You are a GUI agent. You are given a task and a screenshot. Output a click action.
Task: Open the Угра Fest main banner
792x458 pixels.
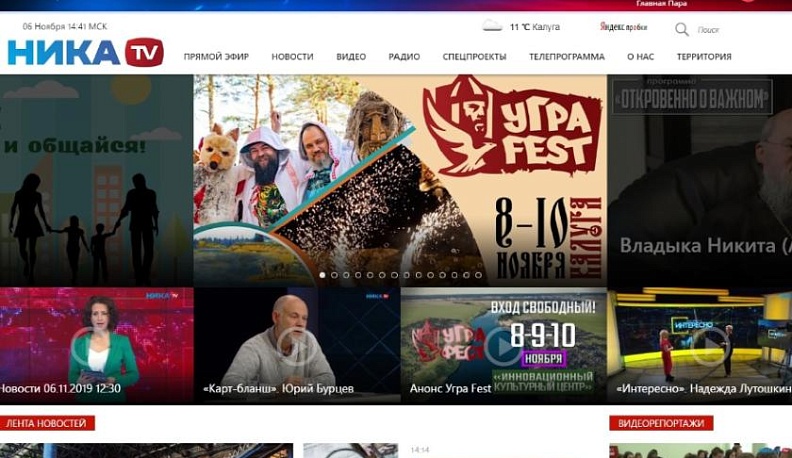tap(400, 180)
